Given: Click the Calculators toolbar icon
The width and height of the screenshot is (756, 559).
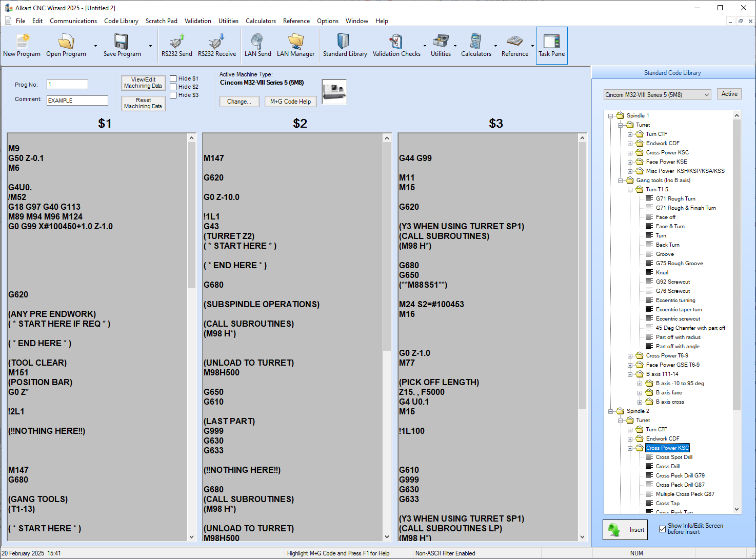Looking at the screenshot, I should pos(476,41).
